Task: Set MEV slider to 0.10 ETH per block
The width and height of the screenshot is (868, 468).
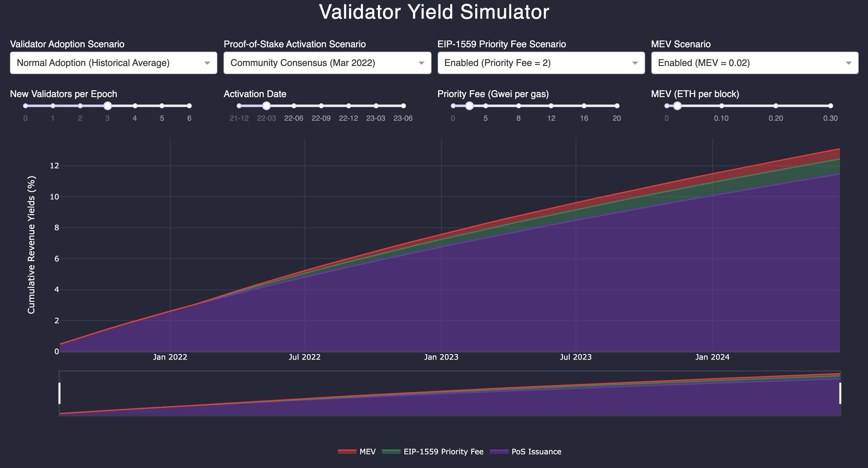Action: pyautogui.click(x=721, y=106)
